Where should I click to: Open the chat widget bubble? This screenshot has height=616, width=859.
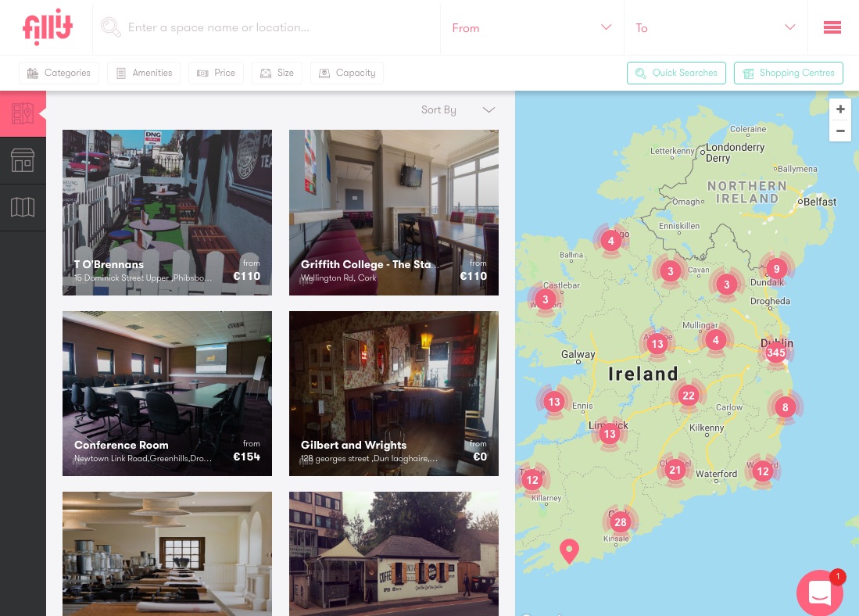point(820,593)
